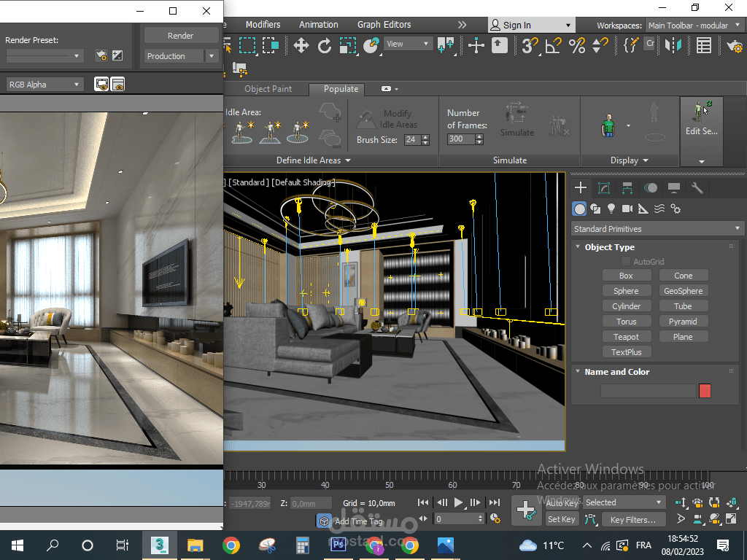Screen dimensions: 747x560
Task: Toggle Spinner Snap
Action: [x=600, y=46]
